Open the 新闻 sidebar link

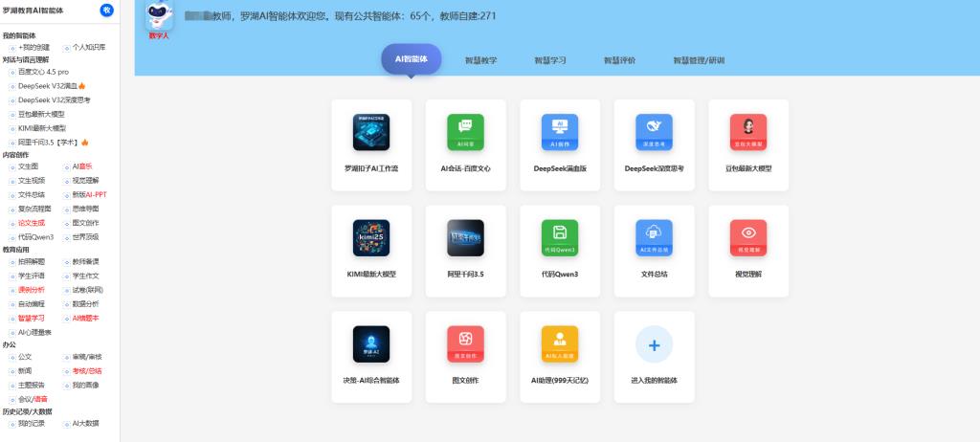pos(24,371)
